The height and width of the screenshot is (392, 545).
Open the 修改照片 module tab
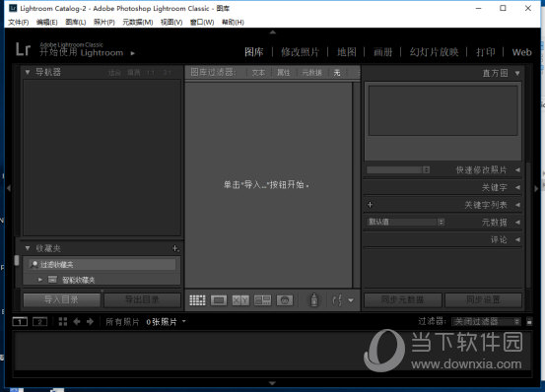[300, 52]
